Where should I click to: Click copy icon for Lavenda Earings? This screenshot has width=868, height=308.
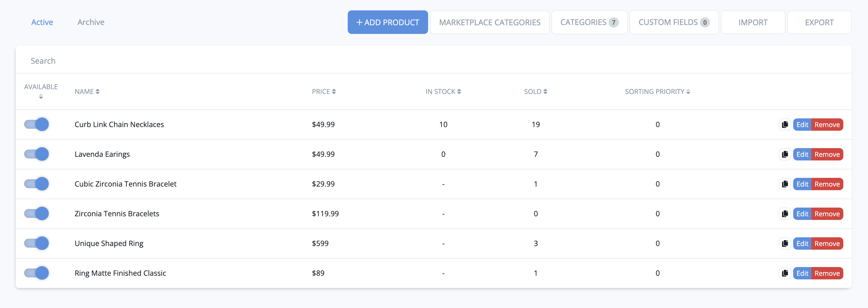click(x=785, y=154)
